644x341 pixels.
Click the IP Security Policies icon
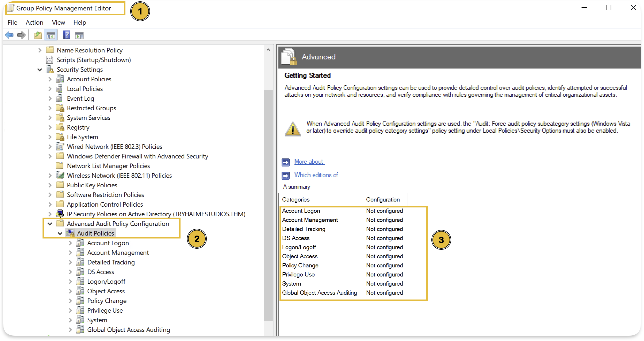point(59,214)
